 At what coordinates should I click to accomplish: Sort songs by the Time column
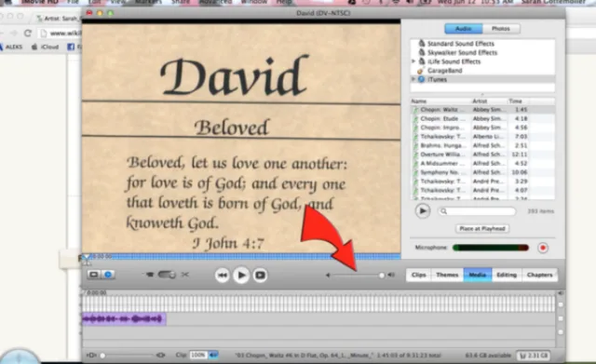point(518,101)
